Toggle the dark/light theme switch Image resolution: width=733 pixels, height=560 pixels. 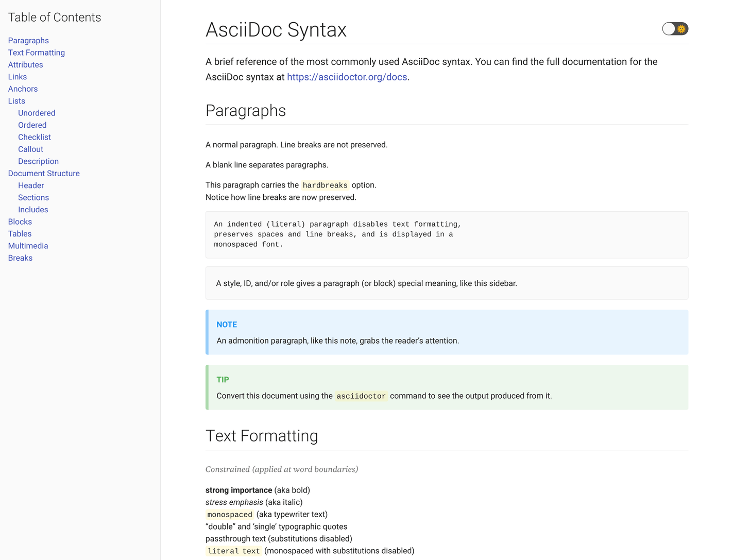click(x=675, y=29)
